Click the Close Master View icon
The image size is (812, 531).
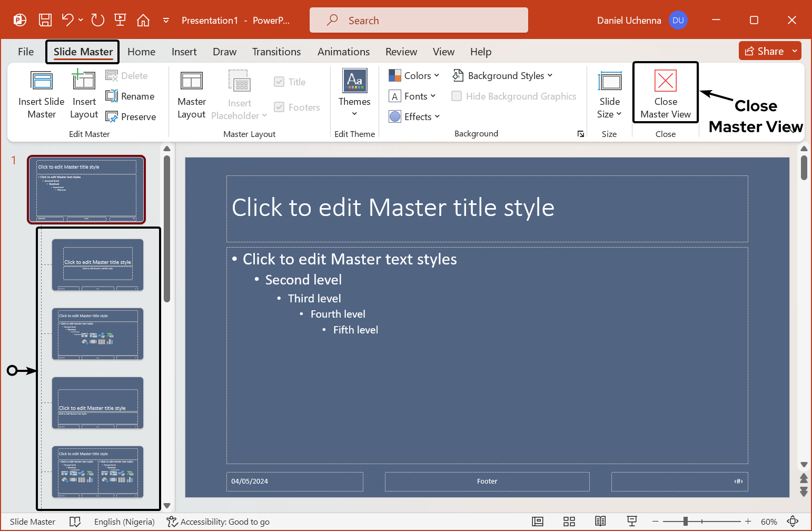point(665,81)
